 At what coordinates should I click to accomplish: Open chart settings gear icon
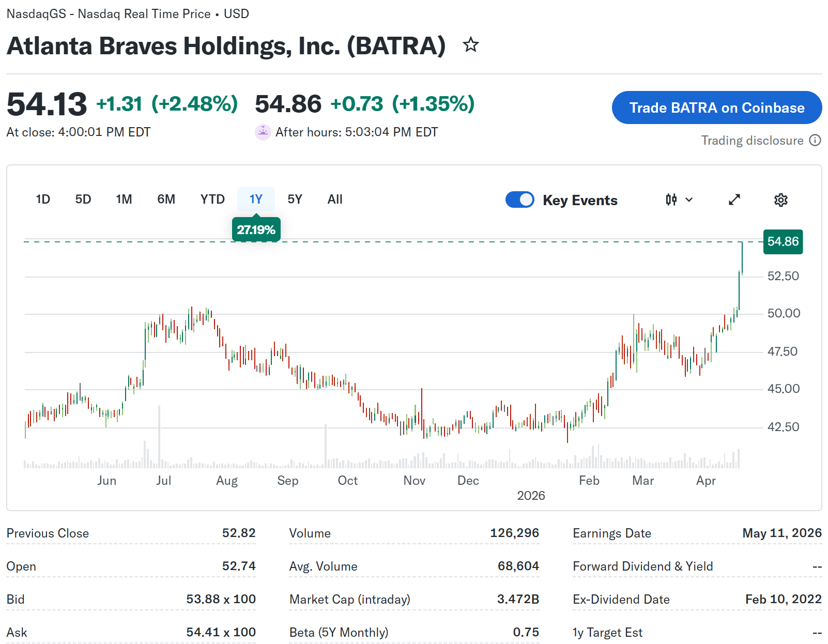(780, 200)
